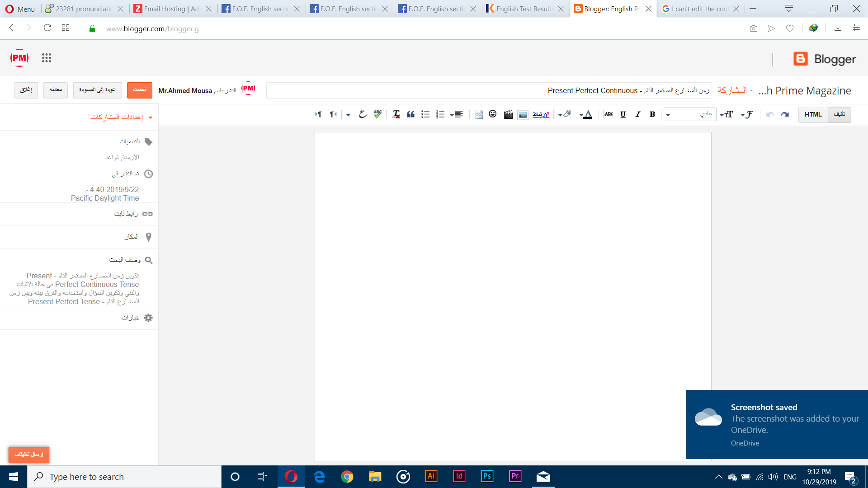Remove formatting with Tx icon
The width and height of the screenshot is (868, 488).
click(396, 114)
